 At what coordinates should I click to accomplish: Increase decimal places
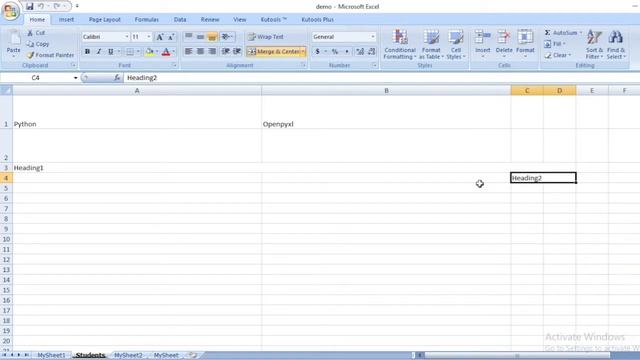[360, 52]
